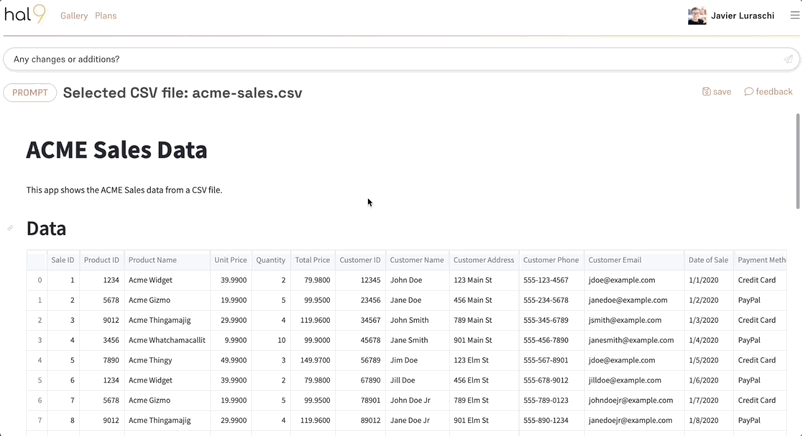The width and height of the screenshot is (802, 436).
Task: Click the Javier Luraschi username
Action: pos(742,16)
